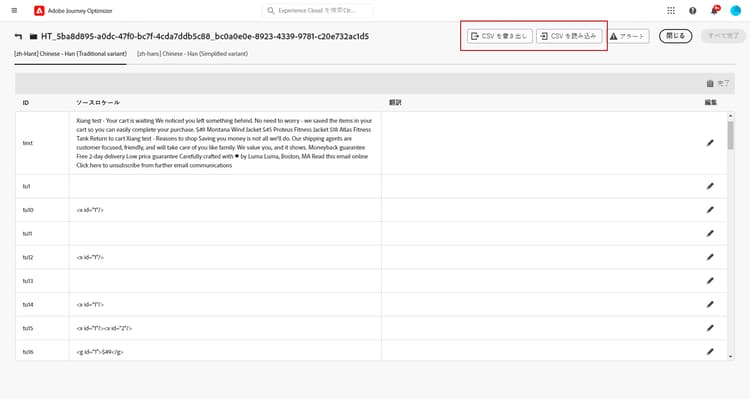The height and width of the screenshot is (399, 750).
Task: Switch to zh-Hans Simplified variant tab
Action: (x=192, y=54)
